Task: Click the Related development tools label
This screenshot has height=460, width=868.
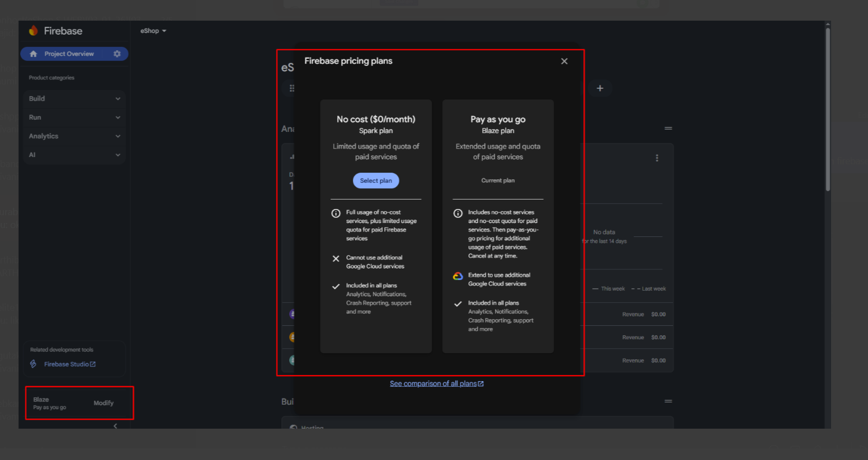Action: [62, 350]
